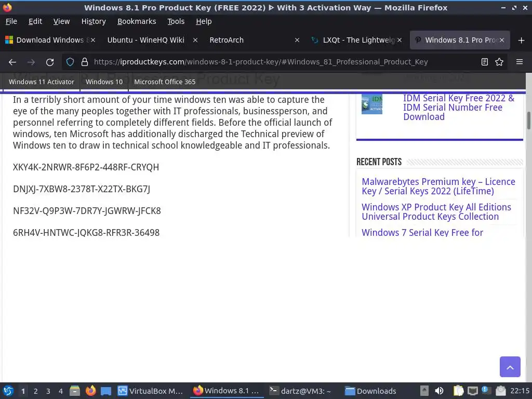
Task: Reload the current page
Action: [x=50, y=62]
